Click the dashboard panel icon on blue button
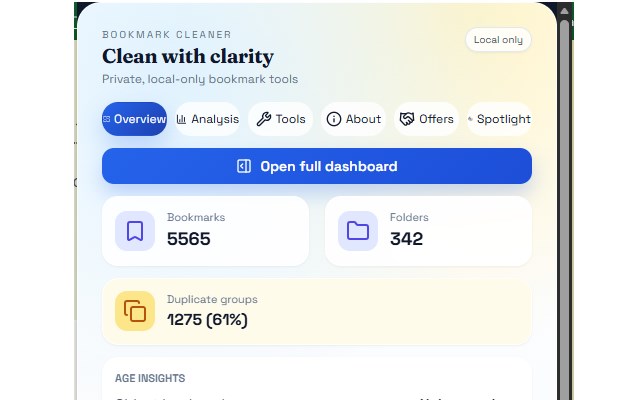Viewport: 640px width, 400px height. [243, 167]
